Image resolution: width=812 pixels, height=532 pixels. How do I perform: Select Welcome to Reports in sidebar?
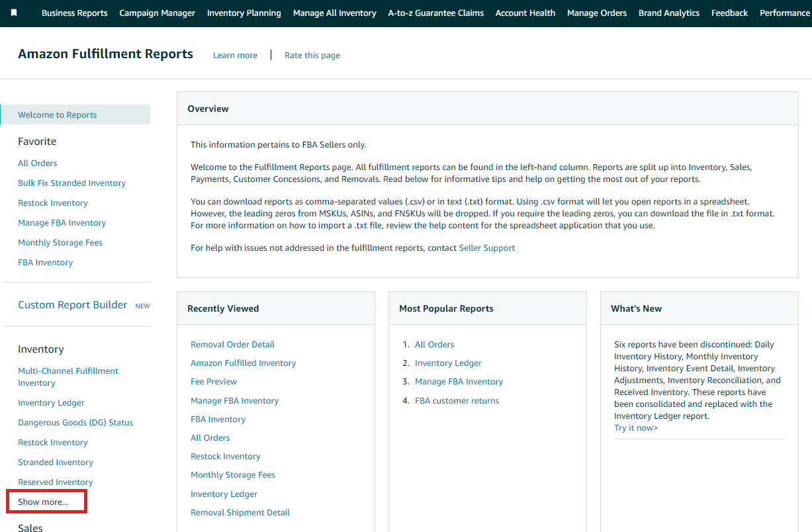point(75,114)
